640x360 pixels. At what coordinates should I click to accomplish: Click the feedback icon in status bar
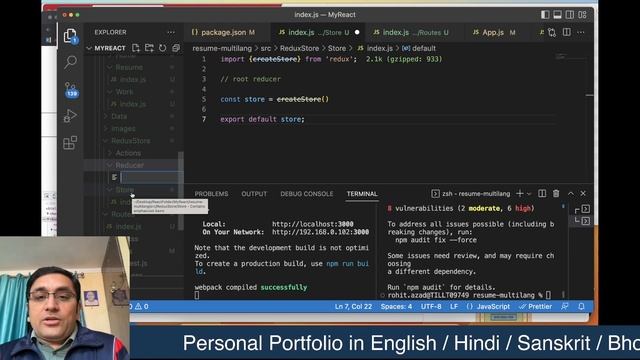(x=565, y=307)
